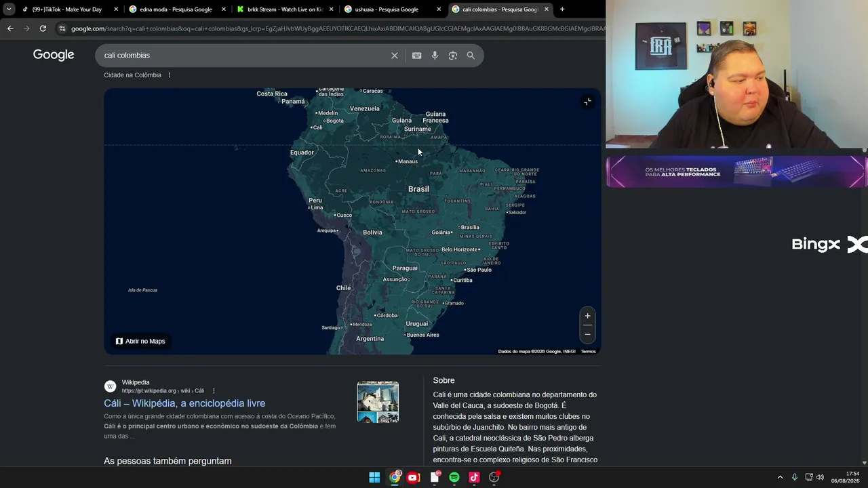Image resolution: width=868 pixels, height=488 pixels.
Task: Click the Sobre heading
Action: point(443,381)
